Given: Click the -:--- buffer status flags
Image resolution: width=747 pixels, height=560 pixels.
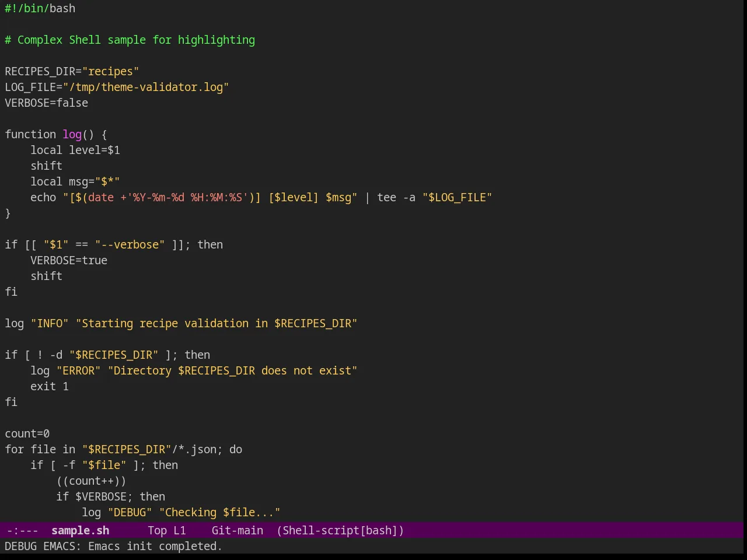Looking at the screenshot, I should (x=22, y=530).
